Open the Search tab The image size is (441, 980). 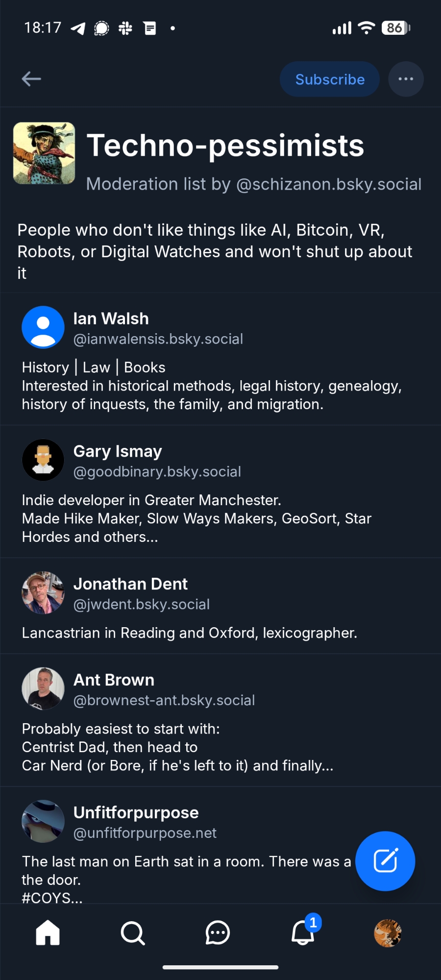[x=133, y=932]
